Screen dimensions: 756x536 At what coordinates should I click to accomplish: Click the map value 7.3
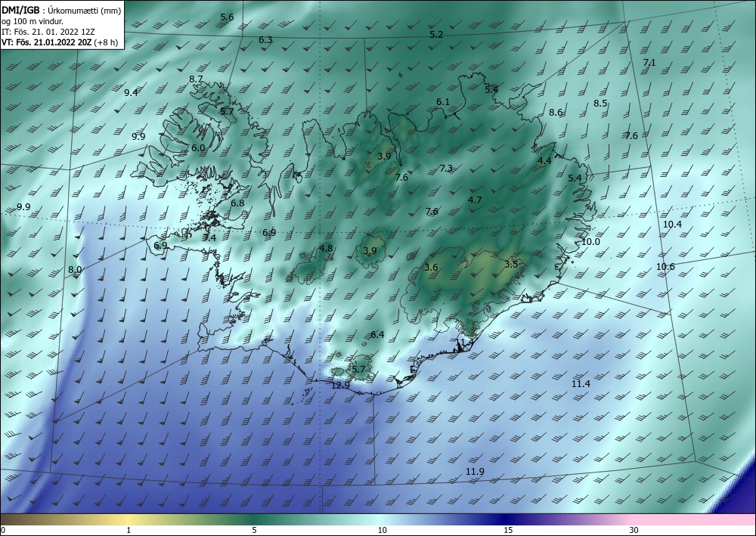(447, 169)
